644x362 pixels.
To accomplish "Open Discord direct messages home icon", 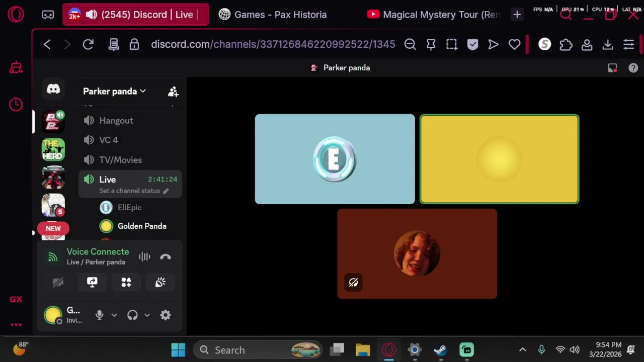I will pyautogui.click(x=53, y=89).
